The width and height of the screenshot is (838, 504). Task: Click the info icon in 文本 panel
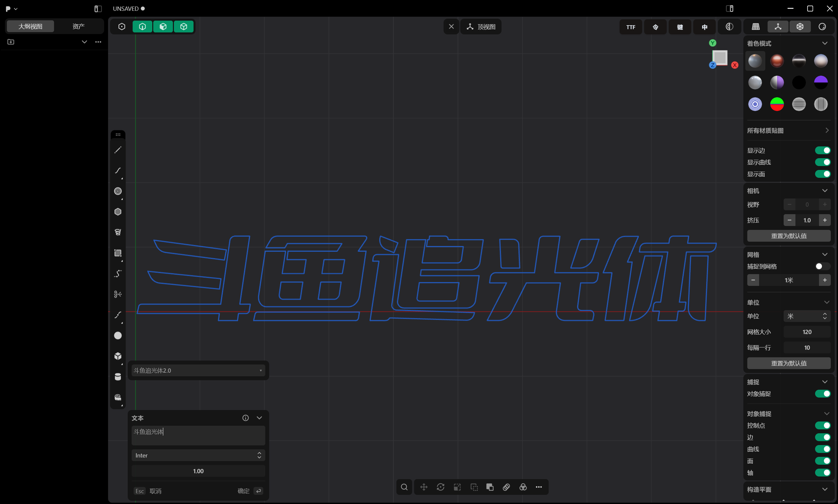click(x=246, y=418)
